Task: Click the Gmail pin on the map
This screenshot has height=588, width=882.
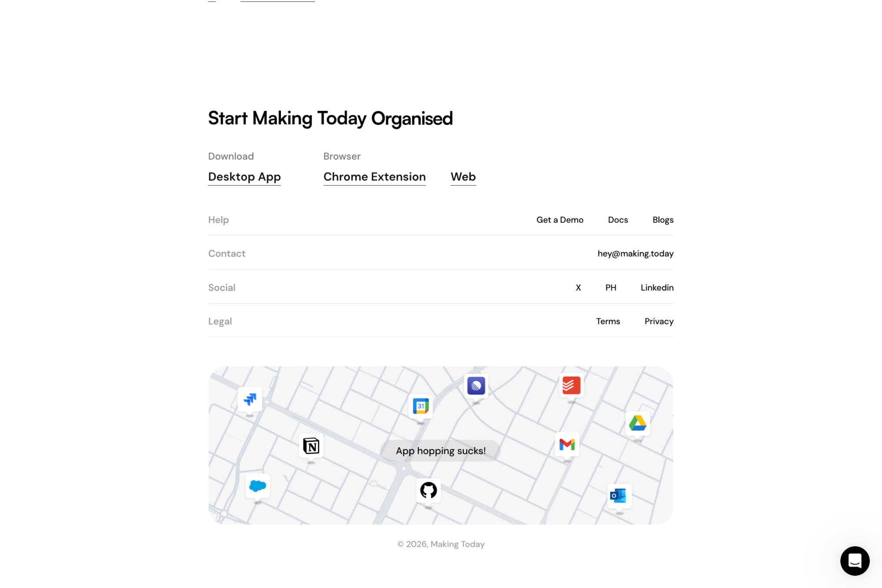Action: coord(567,444)
